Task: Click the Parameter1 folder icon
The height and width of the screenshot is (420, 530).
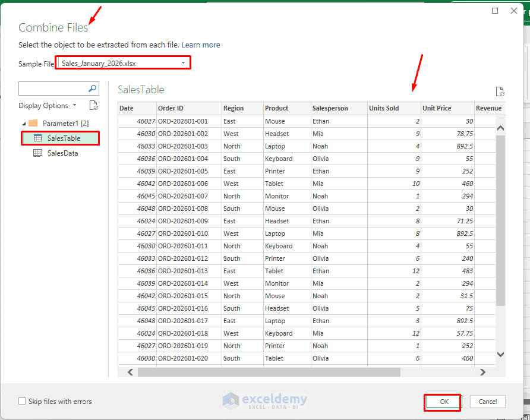Action: (33, 123)
